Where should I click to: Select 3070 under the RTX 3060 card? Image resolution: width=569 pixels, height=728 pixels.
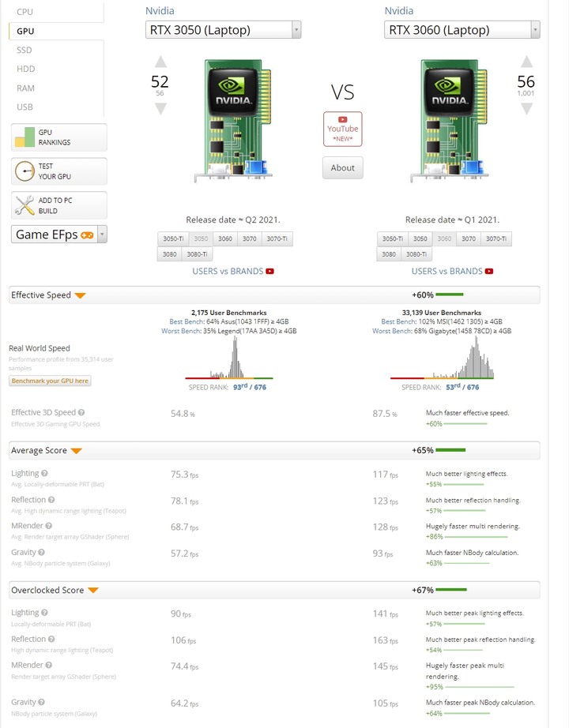coord(469,238)
